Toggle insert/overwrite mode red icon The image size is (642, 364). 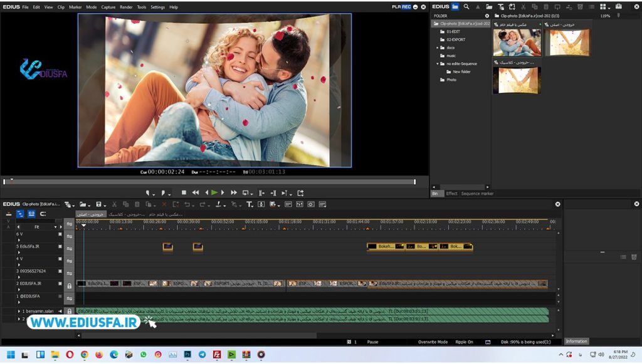tap(9, 214)
